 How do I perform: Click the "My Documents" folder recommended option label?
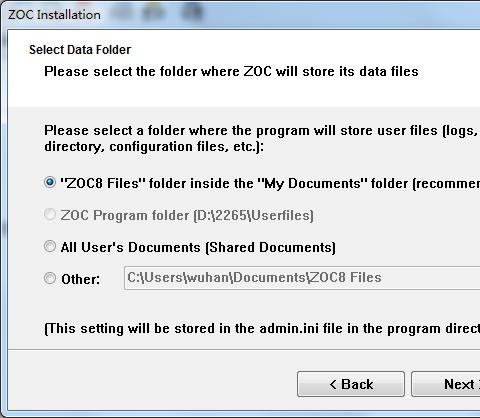270,183
